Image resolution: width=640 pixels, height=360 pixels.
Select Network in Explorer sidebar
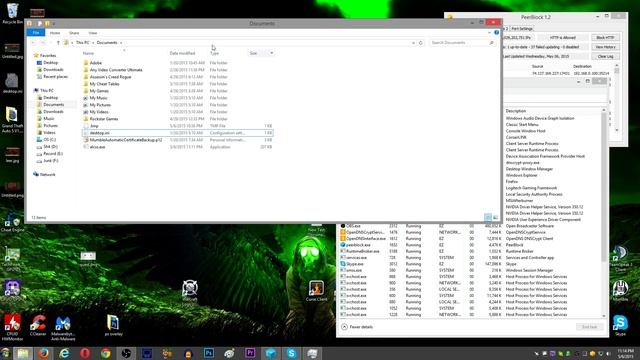click(47, 174)
